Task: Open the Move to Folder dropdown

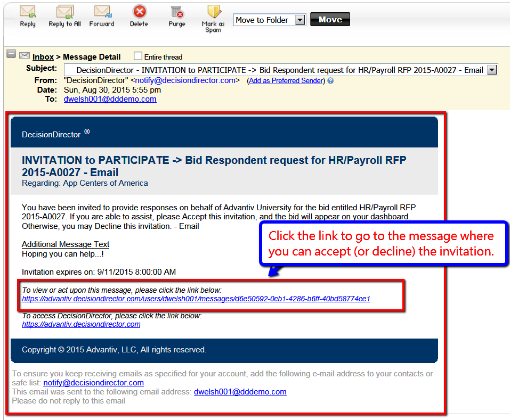Action: pos(269,20)
